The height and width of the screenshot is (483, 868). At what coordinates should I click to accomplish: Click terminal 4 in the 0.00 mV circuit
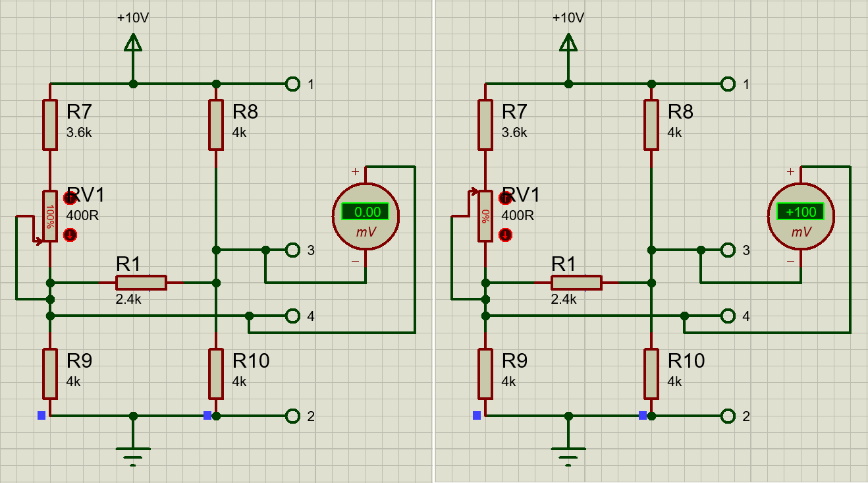pos(292,316)
